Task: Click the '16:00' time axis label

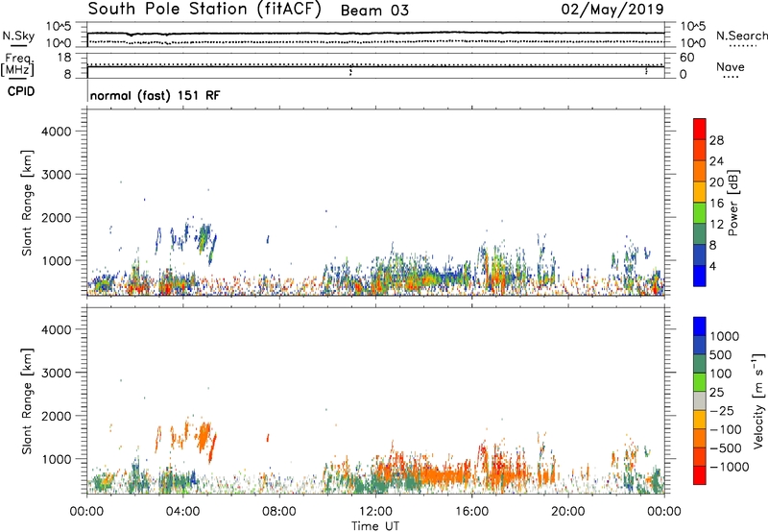Action: click(x=471, y=512)
